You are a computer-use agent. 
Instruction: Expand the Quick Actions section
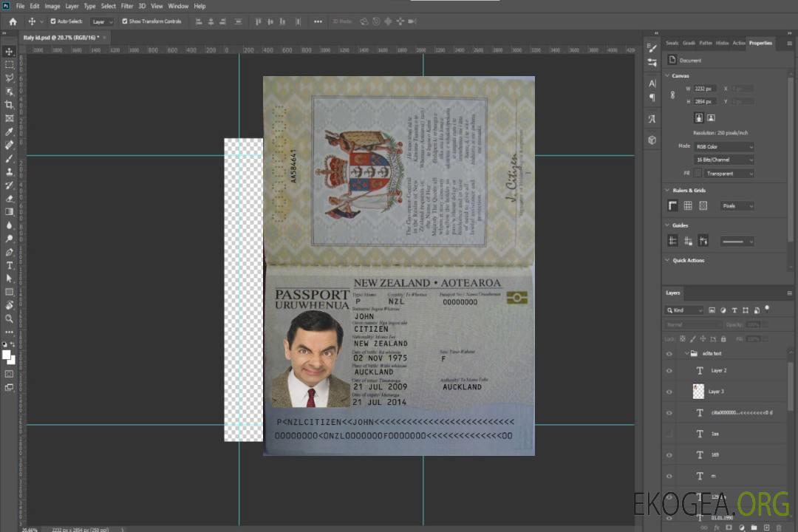(x=667, y=260)
